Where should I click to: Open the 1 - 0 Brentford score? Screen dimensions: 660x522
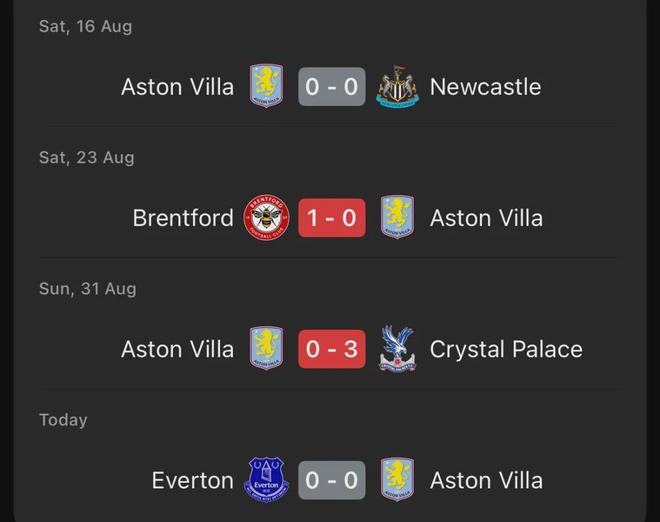pos(331,218)
